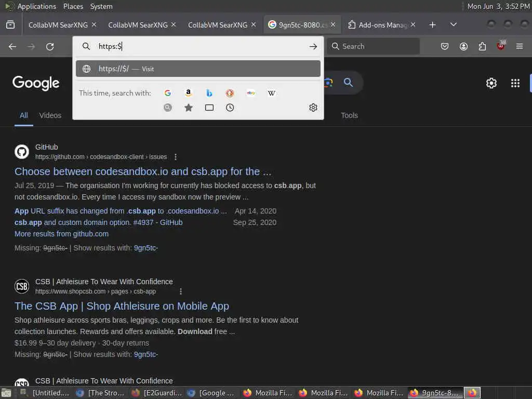Search this time with Bing icon

[209, 93]
